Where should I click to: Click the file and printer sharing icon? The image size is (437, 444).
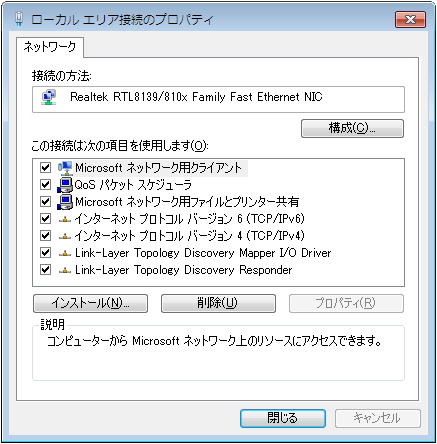point(65,202)
